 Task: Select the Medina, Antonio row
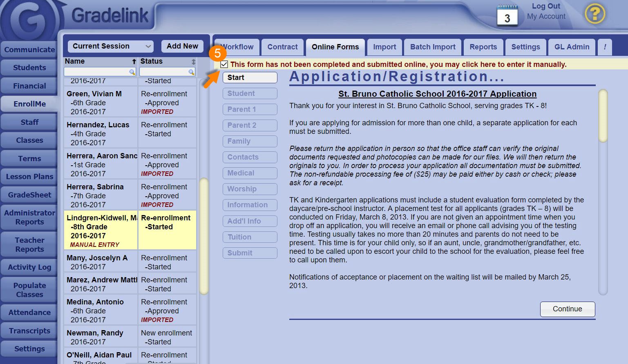130,310
